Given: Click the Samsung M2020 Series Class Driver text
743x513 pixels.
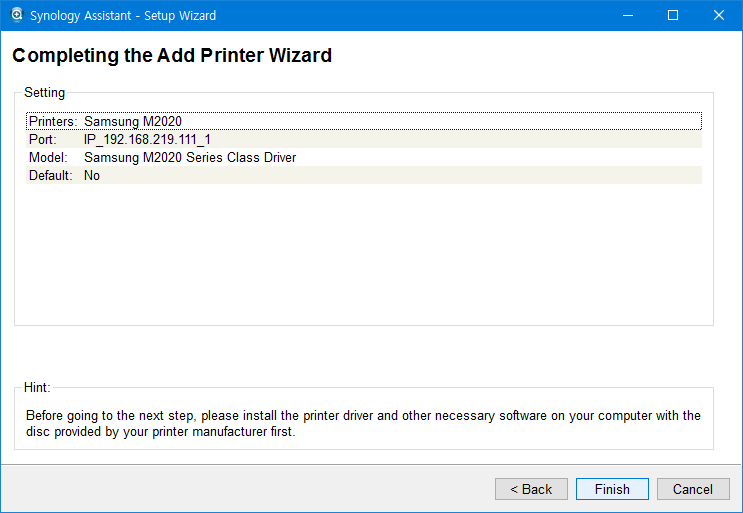Looking at the screenshot, I should [x=190, y=157].
